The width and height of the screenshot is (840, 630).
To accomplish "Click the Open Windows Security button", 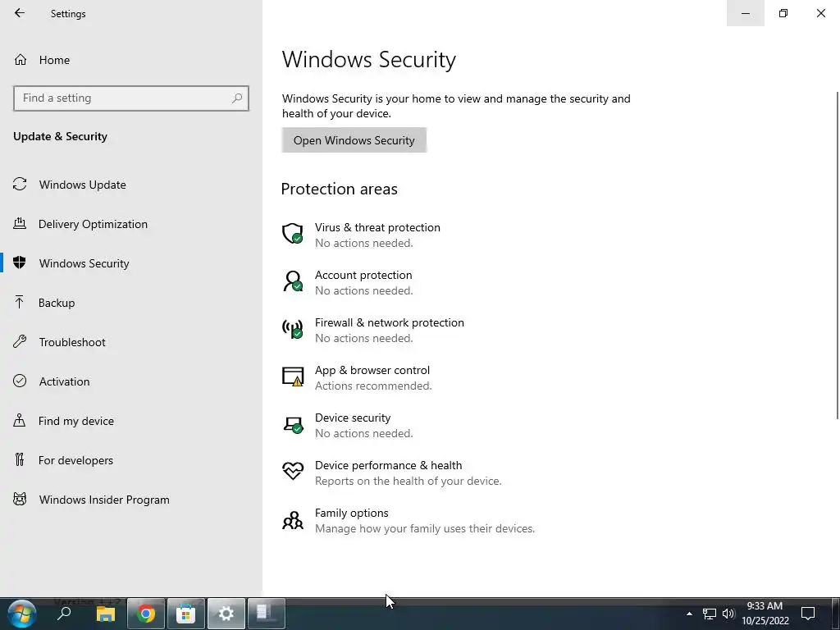I will click(x=354, y=140).
